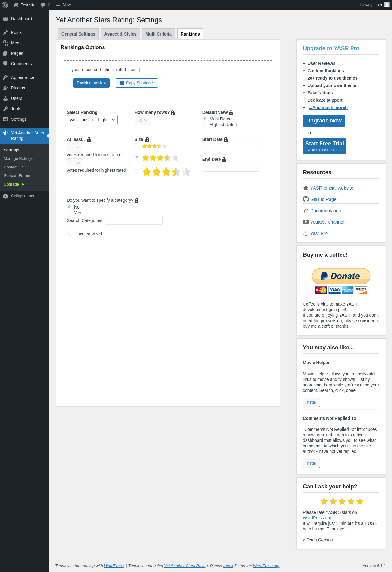The width and height of the screenshot is (392, 572).
Task: Open the rate it footer link
Action: (228, 566)
